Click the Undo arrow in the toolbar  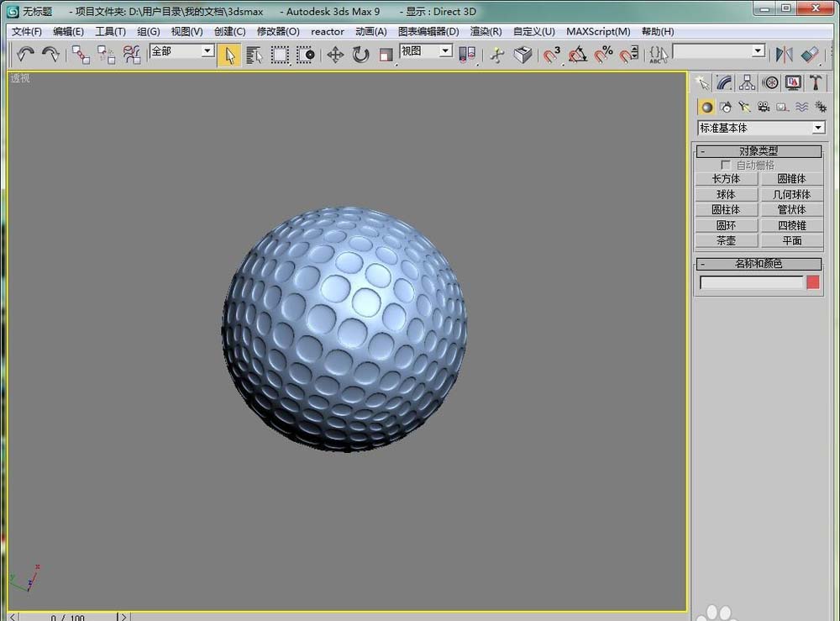pos(25,55)
